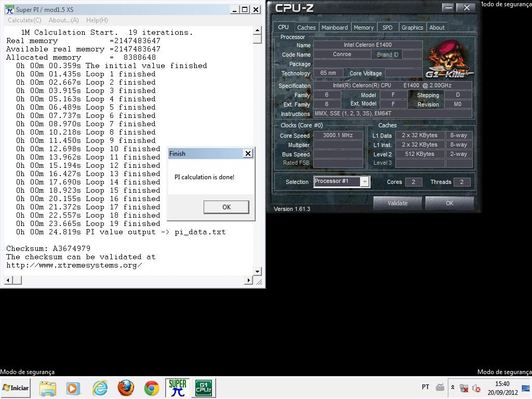Activate Super PI taskbar button
The image size is (532, 399).
tap(177, 388)
